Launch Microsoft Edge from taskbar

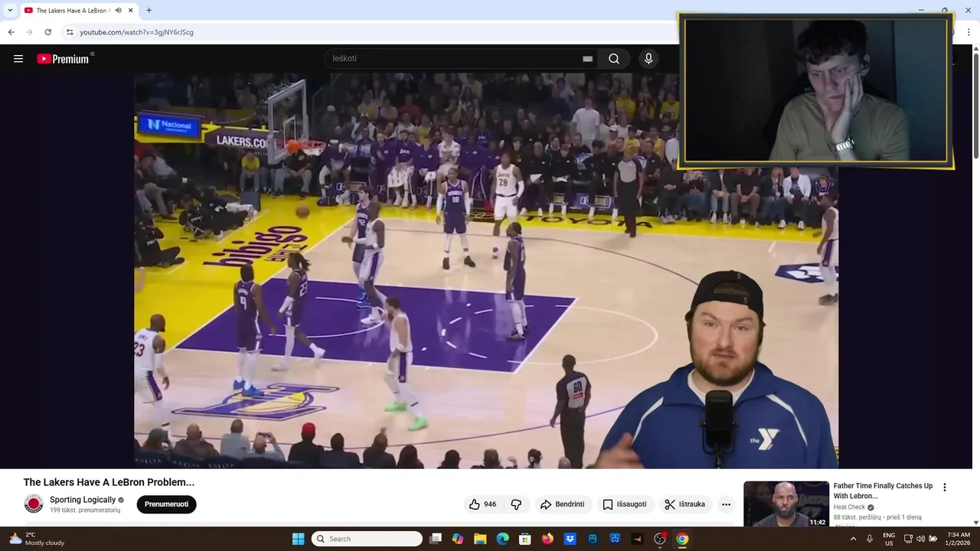pyautogui.click(x=502, y=539)
